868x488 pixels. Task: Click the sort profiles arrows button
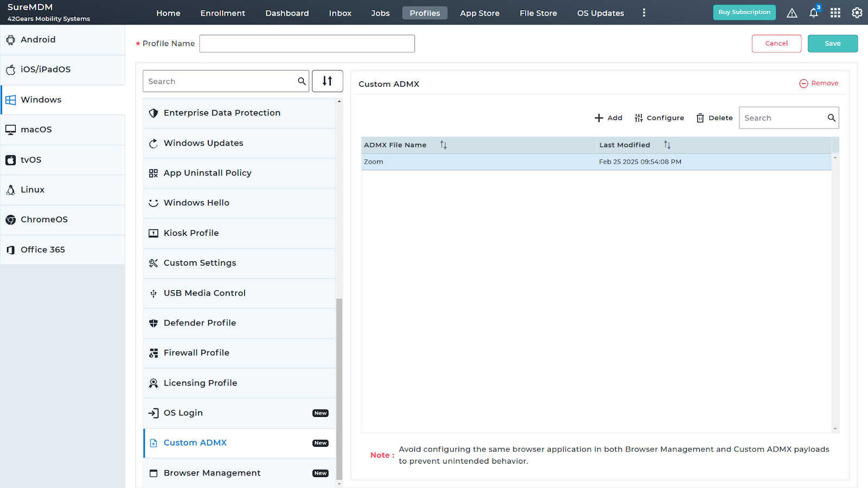(327, 81)
